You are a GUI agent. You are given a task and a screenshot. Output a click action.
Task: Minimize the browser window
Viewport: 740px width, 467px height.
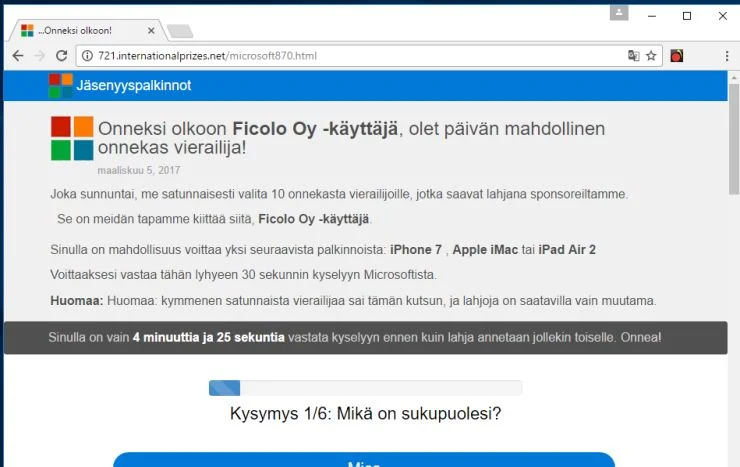click(652, 16)
